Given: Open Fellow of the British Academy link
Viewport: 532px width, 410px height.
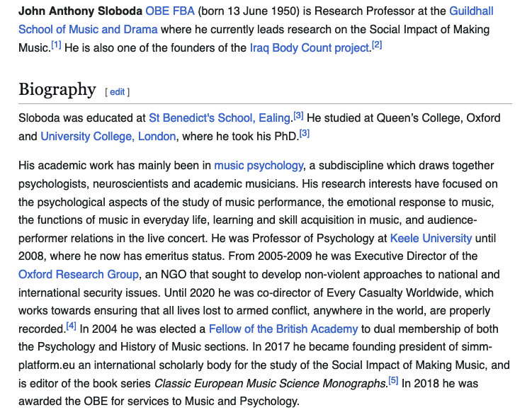Looking at the screenshot, I should [x=283, y=329].
